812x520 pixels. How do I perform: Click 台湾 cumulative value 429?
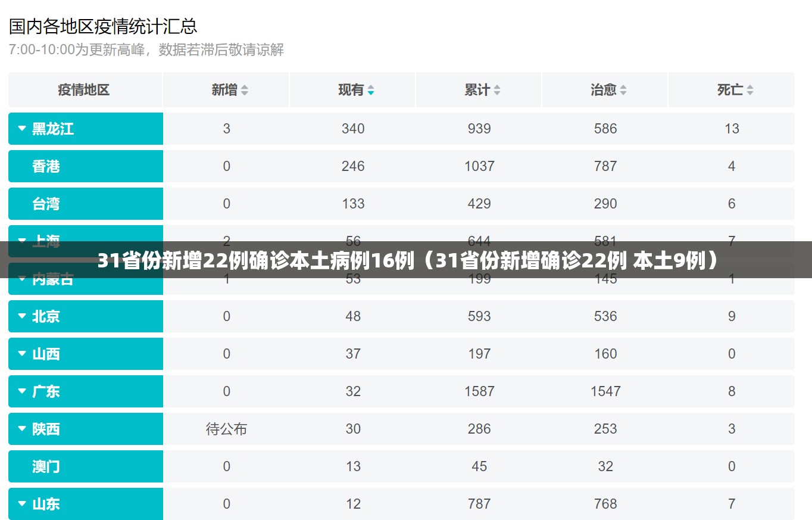tap(479, 204)
